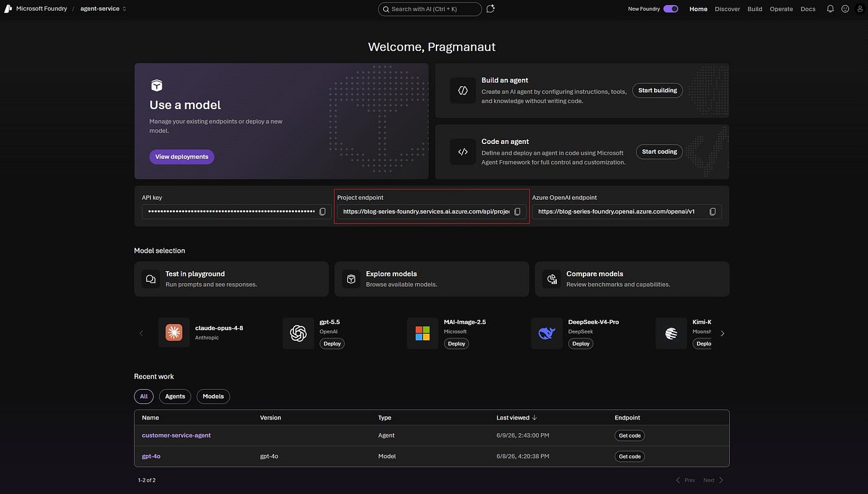The image size is (868, 494).
Task: Open the agent-service project dropdown
Action: tap(104, 9)
